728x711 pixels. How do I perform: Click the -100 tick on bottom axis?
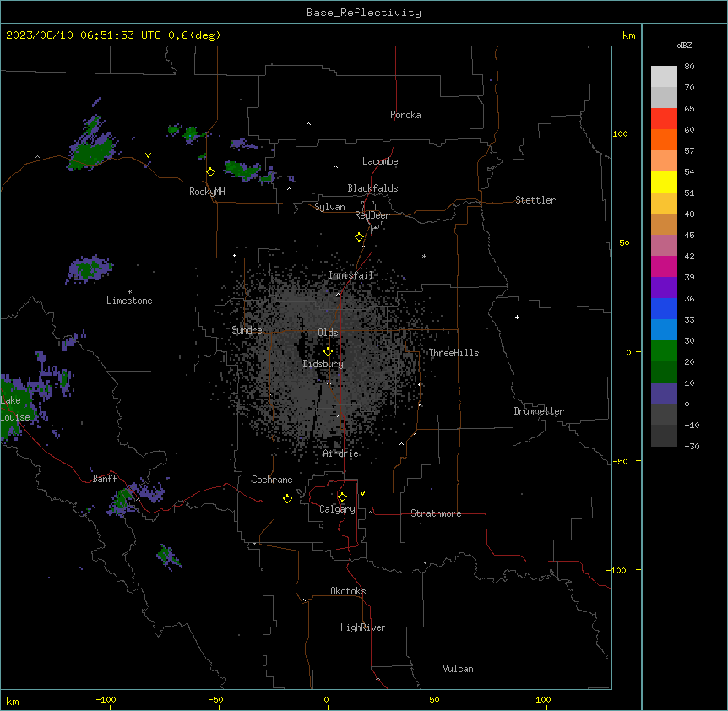pyautogui.click(x=106, y=699)
